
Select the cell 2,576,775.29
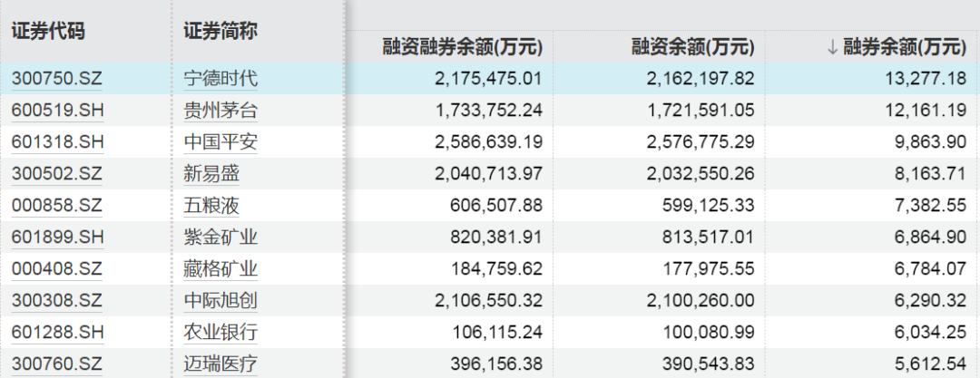[x=701, y=142]
